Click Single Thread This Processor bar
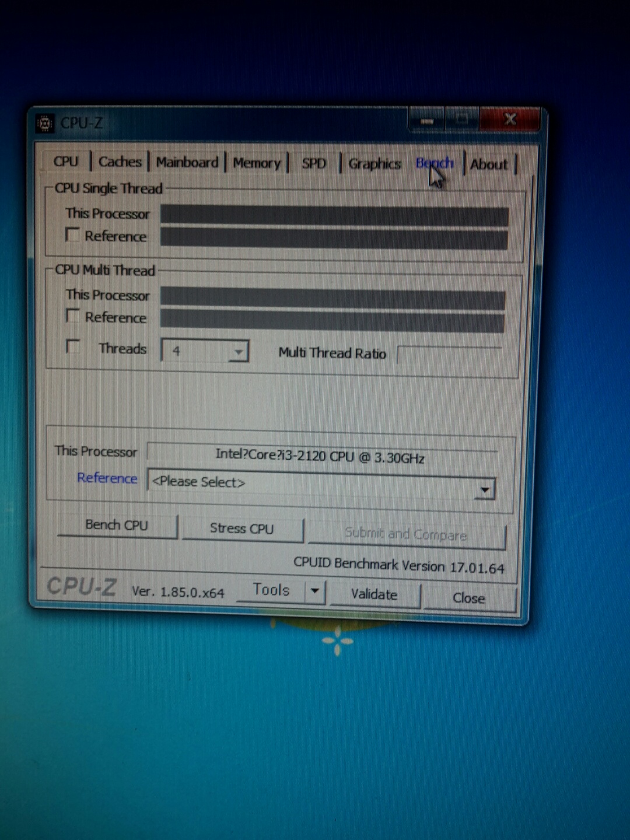This screenshot has width=630, height=840. [x=334, y=215]
